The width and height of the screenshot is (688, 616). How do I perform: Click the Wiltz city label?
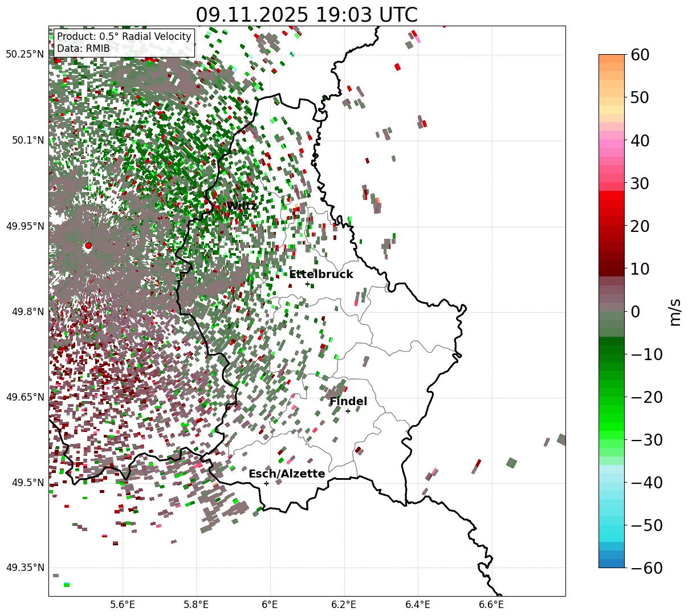point(242,206)
